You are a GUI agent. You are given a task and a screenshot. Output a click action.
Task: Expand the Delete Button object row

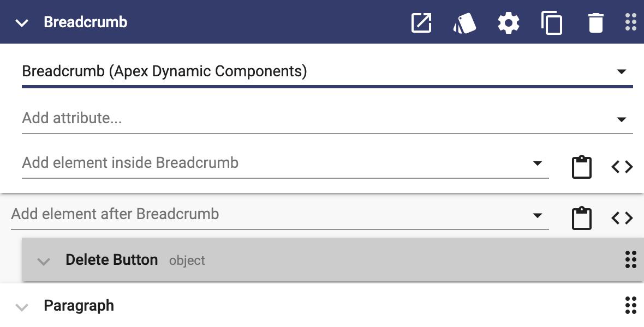[44, 261]
